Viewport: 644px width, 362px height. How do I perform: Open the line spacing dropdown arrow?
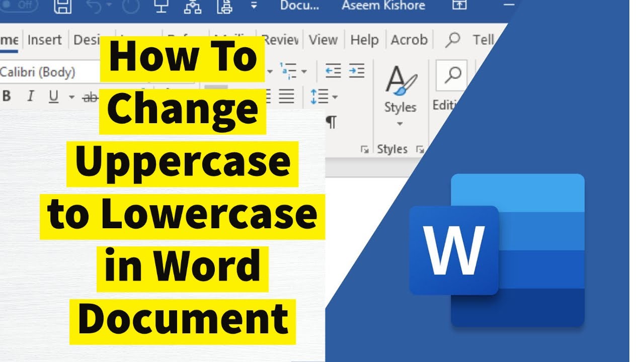coord(335,97)
